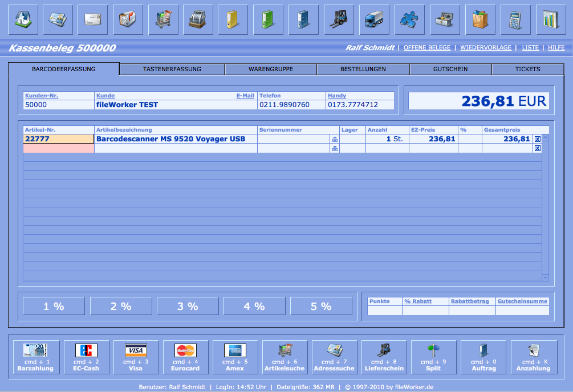
Task: Open the Gutschein tab
Action: (450, 69)
